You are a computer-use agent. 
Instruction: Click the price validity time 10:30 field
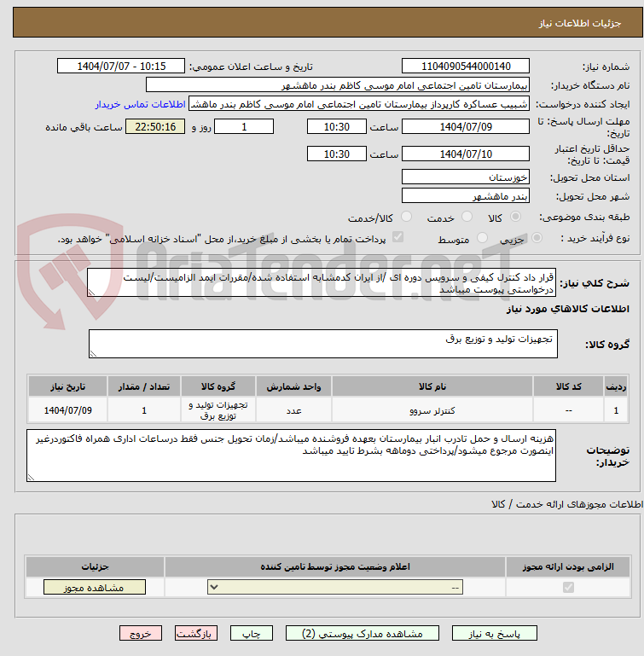tap(336, 154)
